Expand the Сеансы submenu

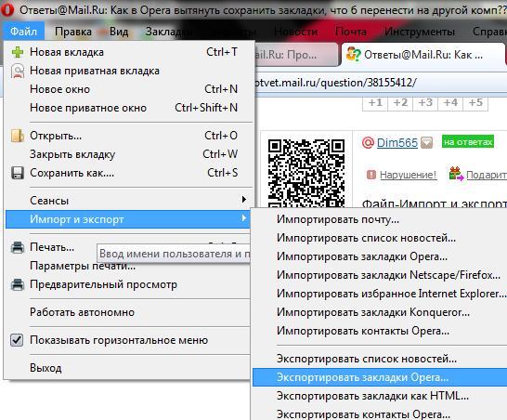pyautogui.click(x=128, y=201)
